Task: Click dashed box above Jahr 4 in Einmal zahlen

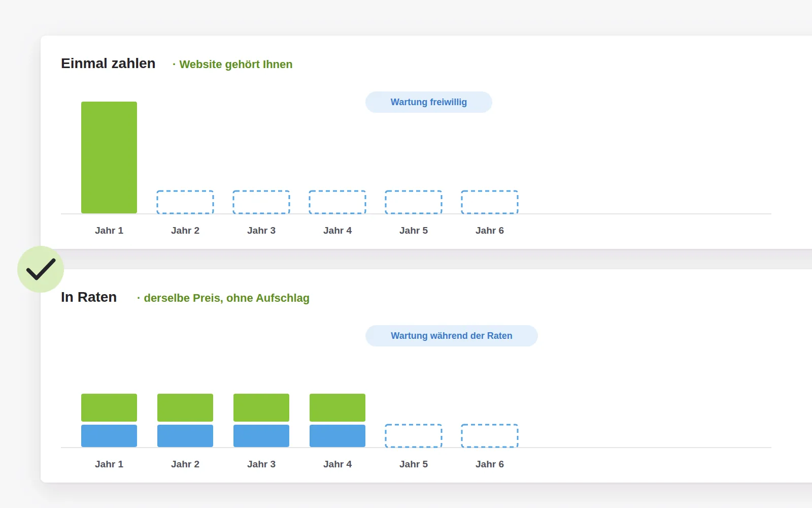Action: pos(337,202)
